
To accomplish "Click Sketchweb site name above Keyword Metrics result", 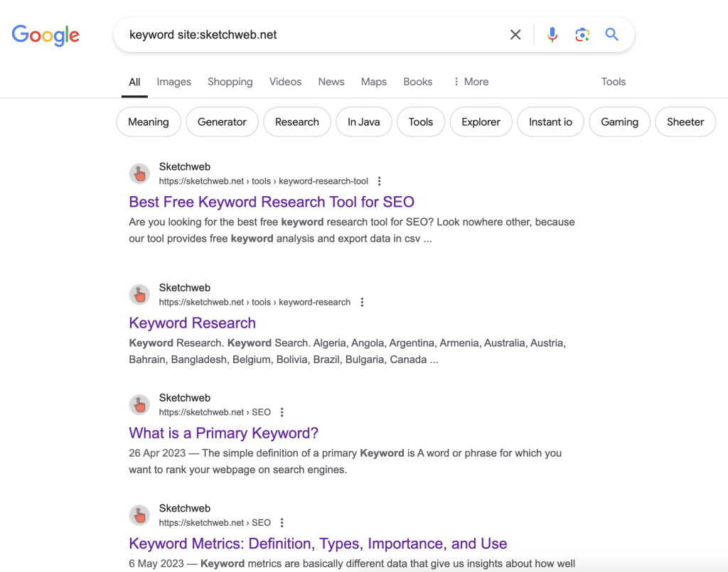I will 184,508.
